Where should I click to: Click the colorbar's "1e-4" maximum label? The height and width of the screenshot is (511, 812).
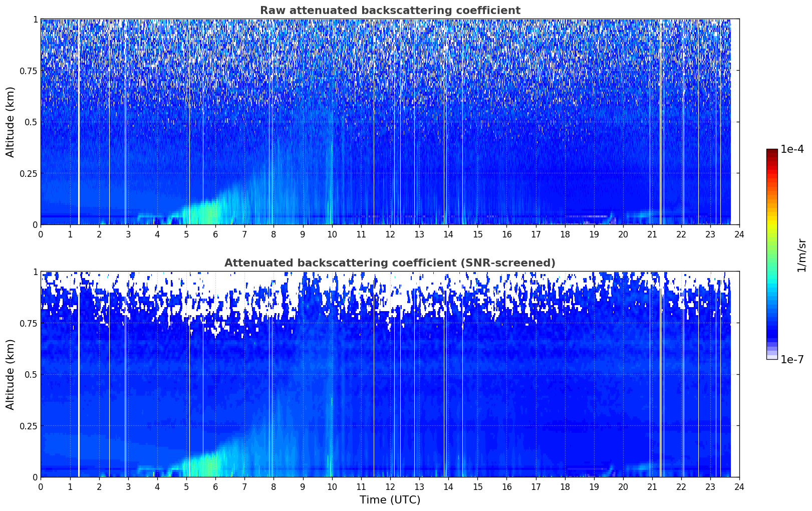791,149
